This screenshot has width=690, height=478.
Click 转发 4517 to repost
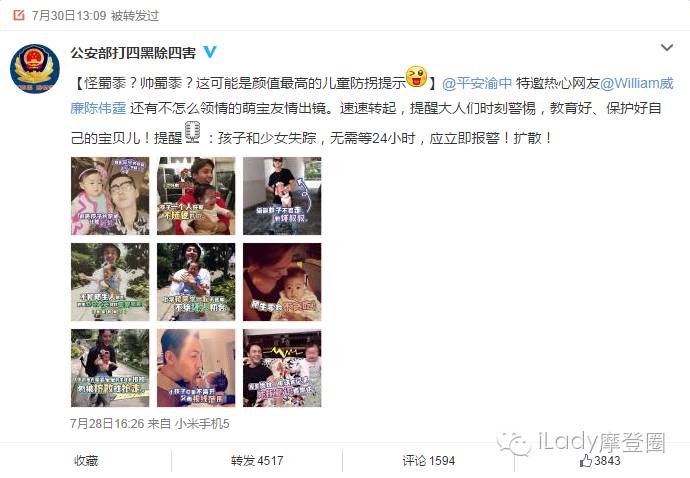257,461
